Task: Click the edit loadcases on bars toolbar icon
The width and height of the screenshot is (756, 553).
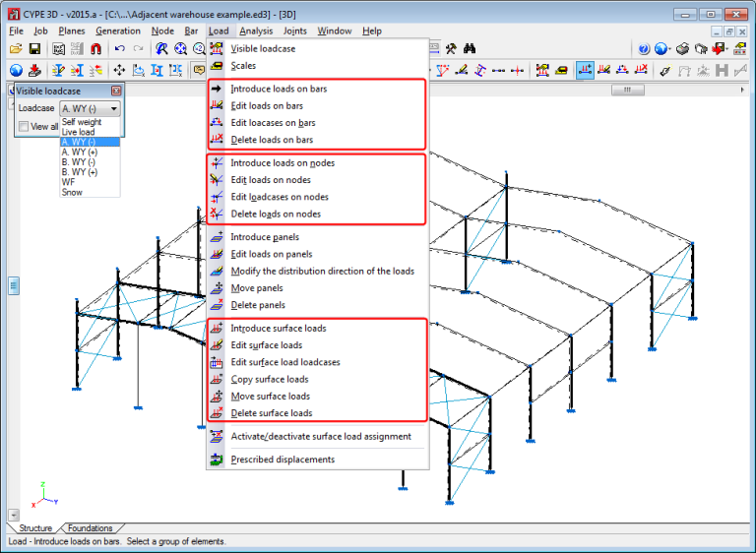Action: point(622,71)
